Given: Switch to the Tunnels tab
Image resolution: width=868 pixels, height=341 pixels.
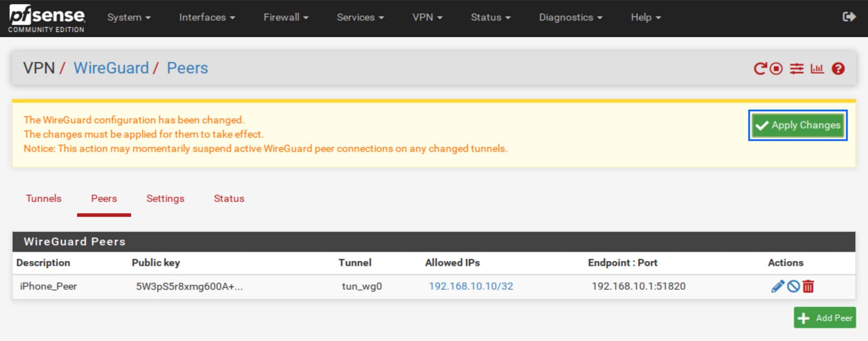Looking at the screenshot, I should coord(44,198).
